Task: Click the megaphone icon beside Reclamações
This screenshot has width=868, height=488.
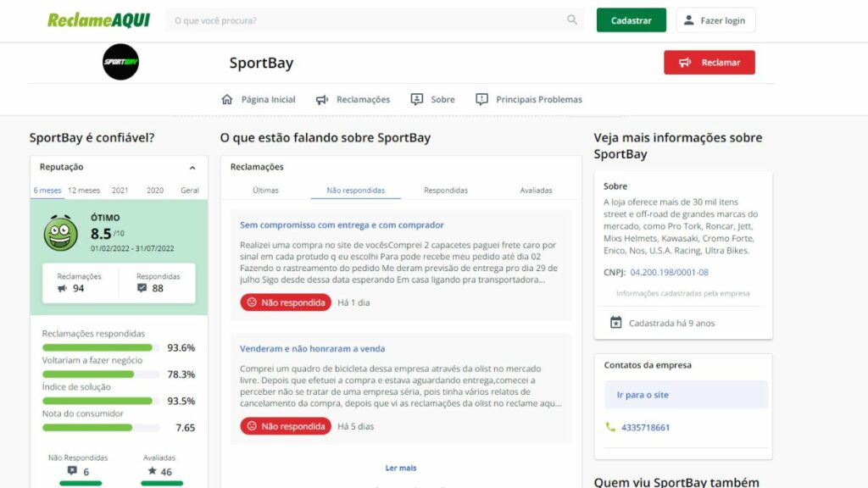Action: (322, 99)
